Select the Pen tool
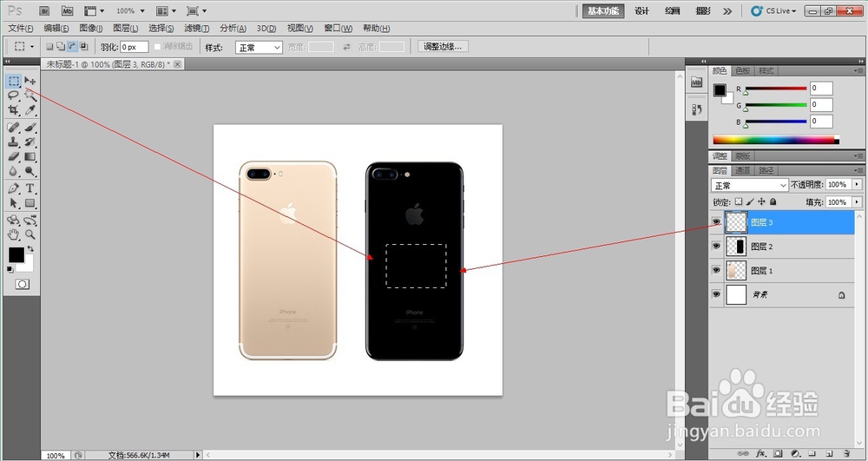This screenshot has height=461, width=868. coord(14,188)
